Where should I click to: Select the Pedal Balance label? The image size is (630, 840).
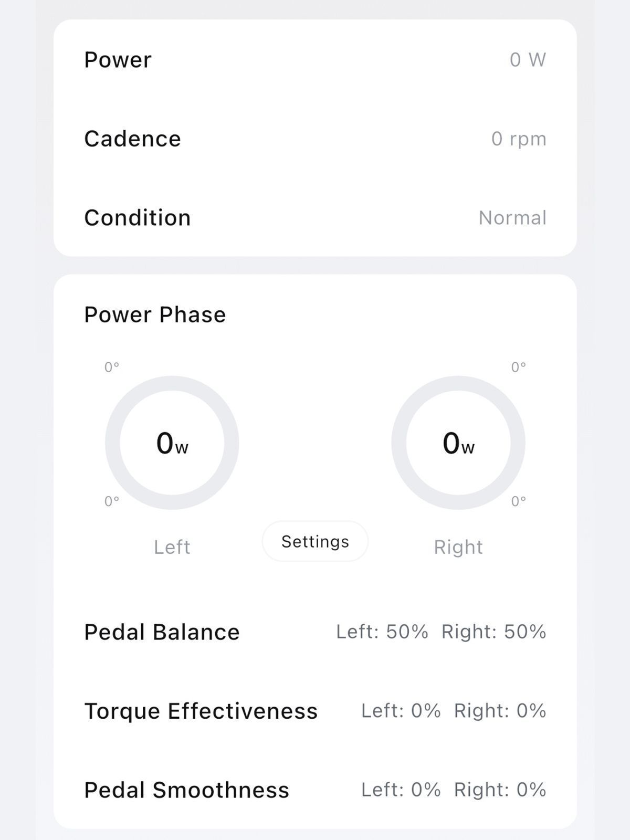click(x=162, y=632)
